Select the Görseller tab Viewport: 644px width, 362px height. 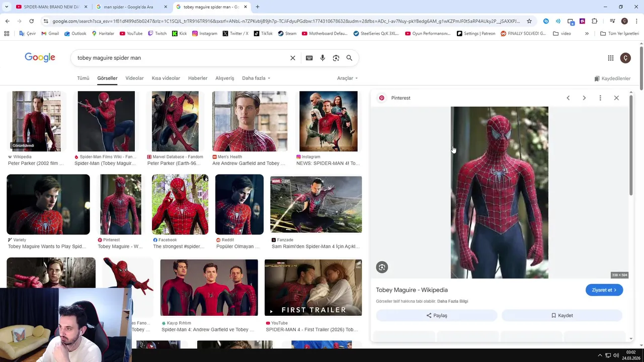point(107,78)
